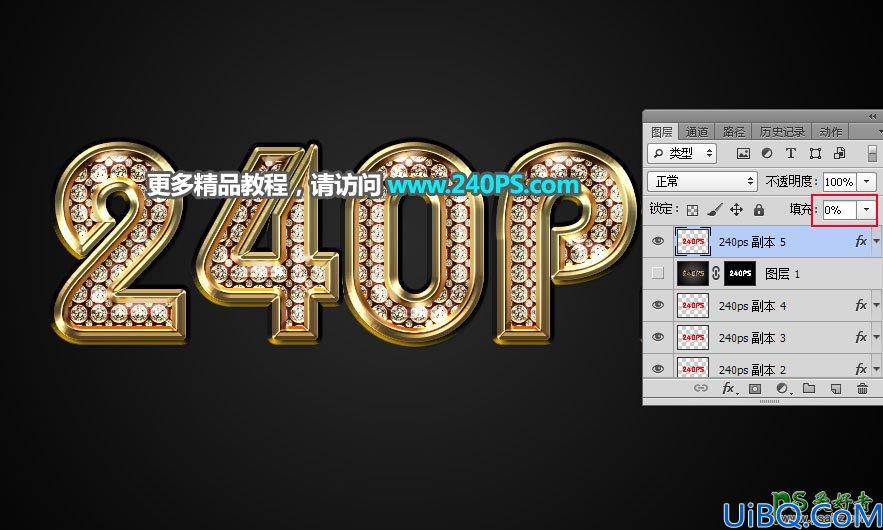
Task: Lock transparent pixels checkerboard icon
Action: pos(693,210)
